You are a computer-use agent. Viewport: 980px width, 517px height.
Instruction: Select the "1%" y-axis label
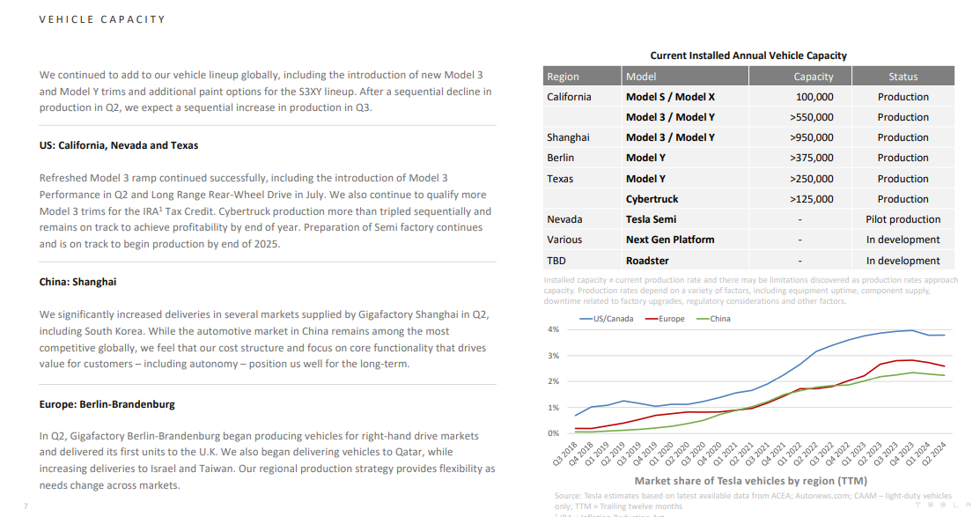pyautogui.click(x=553, y=408)
